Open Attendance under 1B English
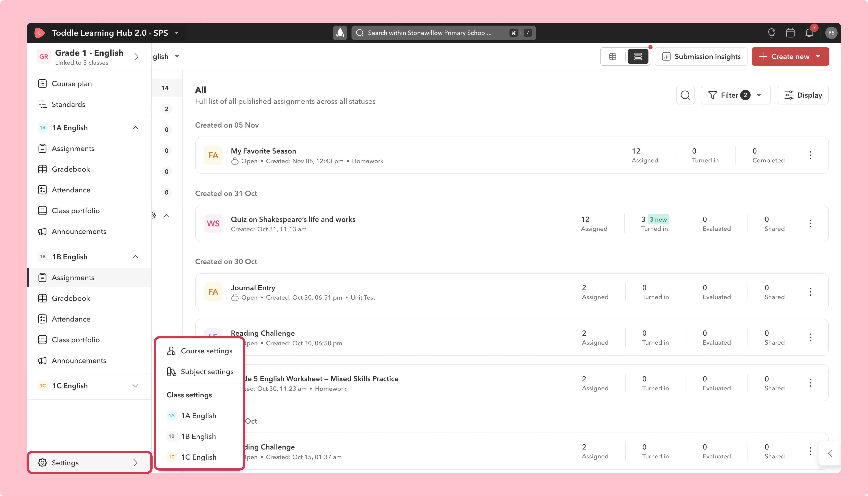This screenshot has width=868, height=496. coord(89,319)
